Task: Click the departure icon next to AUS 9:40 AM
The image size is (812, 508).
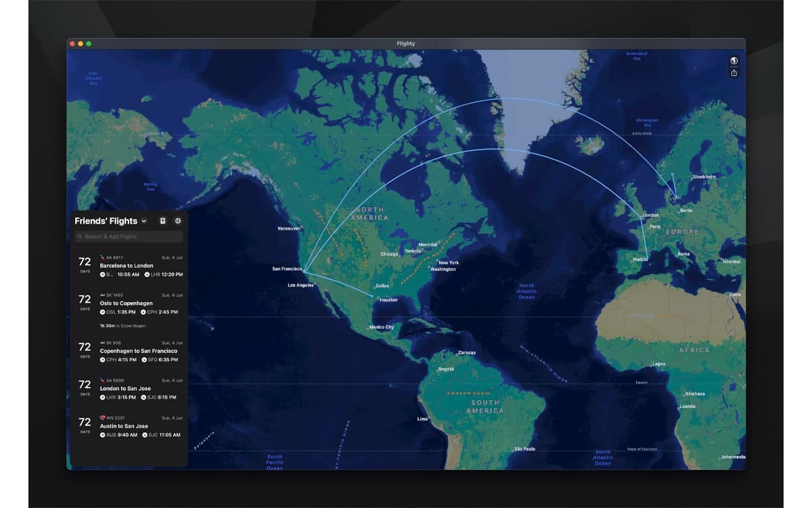Action: tap(103, 435)
